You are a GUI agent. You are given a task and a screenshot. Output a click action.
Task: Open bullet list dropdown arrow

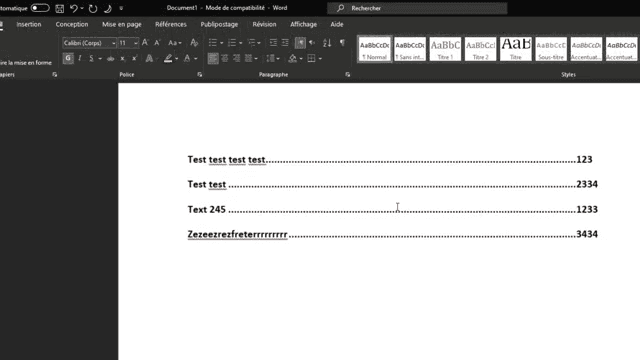pos(222,43)
